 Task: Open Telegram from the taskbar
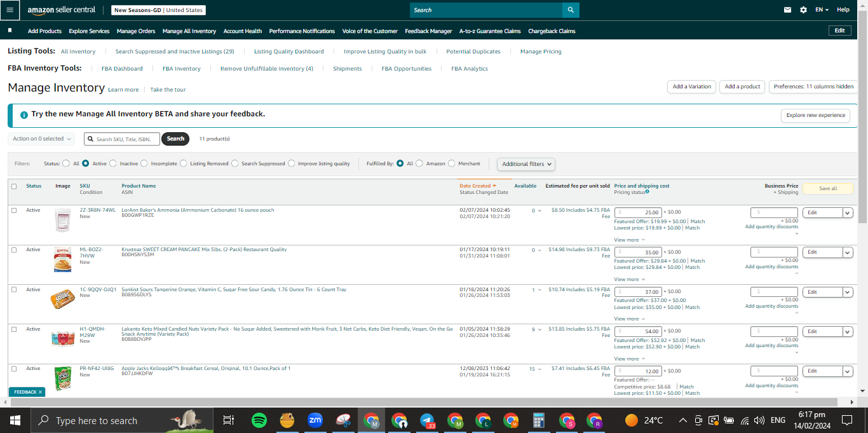[428, 420]
